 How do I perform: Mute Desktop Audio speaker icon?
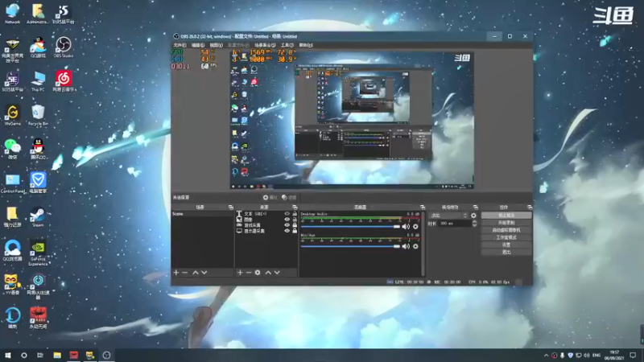pyautogui.click(x=406, y=227)
